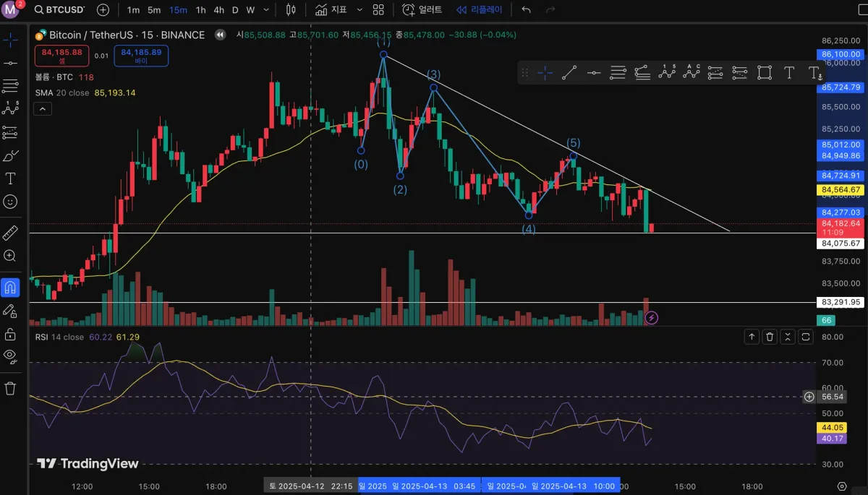Open the emoji icons tool
Screen dimensions: 868x495
(10, 202)
